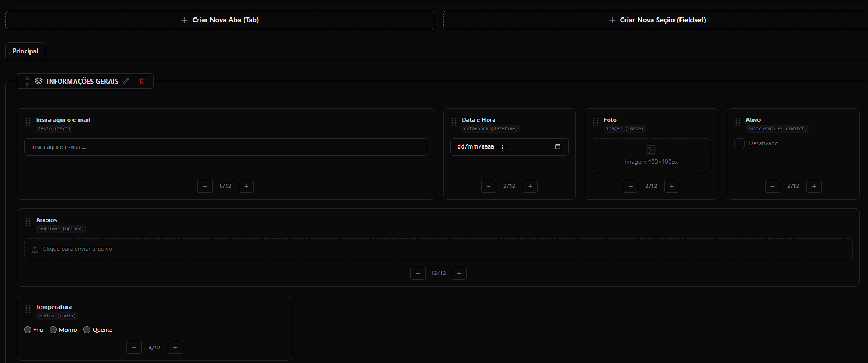
Task: Click the layers icon next to INFORMAÇÕES GERAIS
Action: click(x=39, y=81)
